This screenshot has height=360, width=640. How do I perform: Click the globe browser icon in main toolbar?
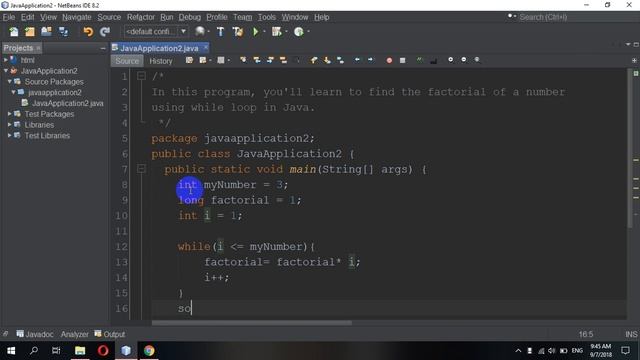(200, 31)
